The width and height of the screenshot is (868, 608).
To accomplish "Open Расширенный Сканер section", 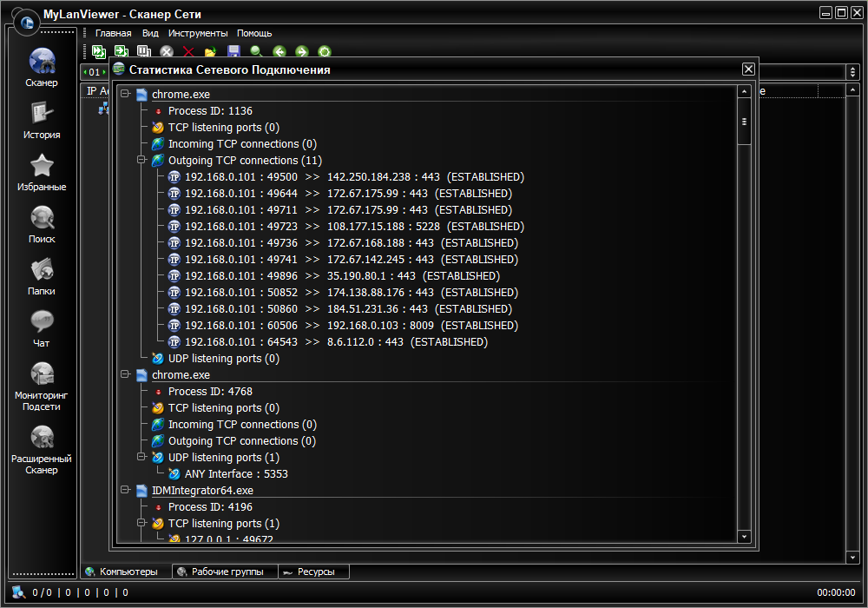I will coord(42,450).
